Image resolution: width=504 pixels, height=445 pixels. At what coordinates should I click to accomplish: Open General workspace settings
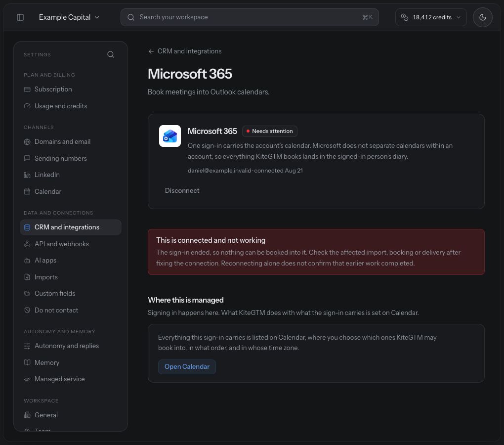[x=70, y=415]
